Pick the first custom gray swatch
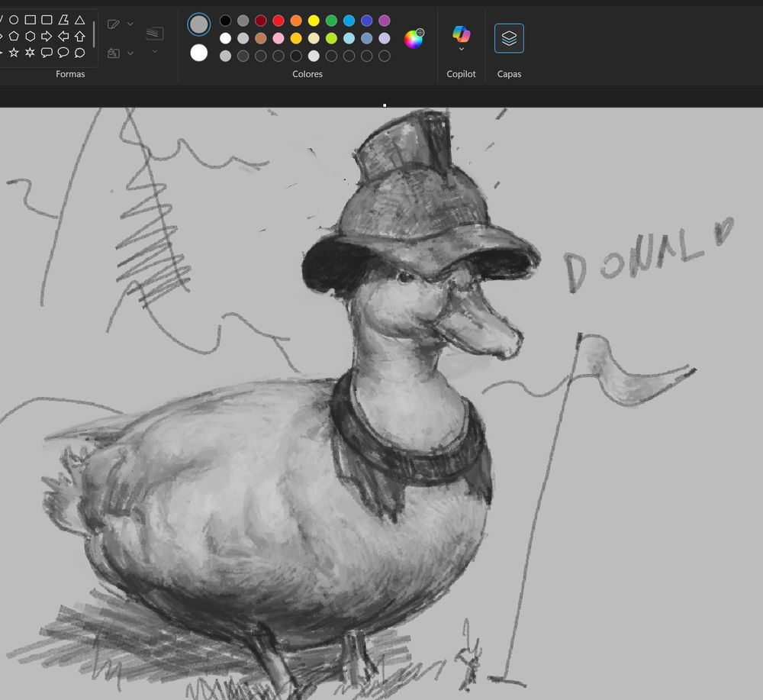 click(x=225, y=56)
